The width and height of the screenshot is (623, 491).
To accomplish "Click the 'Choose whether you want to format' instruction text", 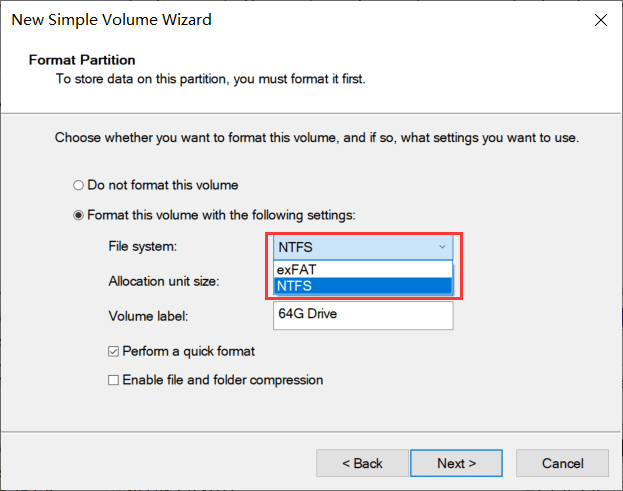I will pos(316,136).
